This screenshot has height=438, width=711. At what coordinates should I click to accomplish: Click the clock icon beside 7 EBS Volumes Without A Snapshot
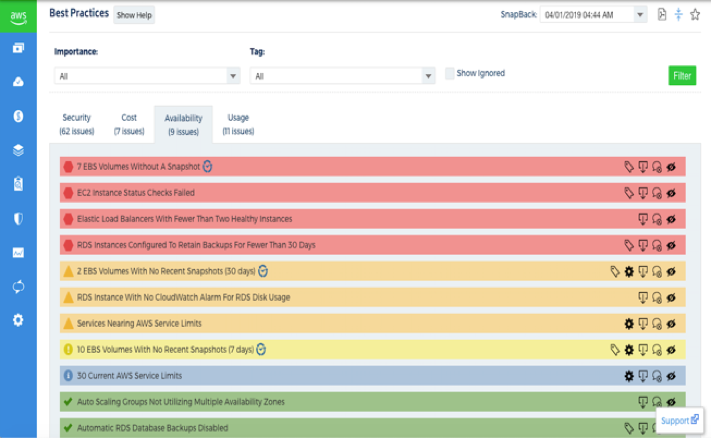coord(207,166)
